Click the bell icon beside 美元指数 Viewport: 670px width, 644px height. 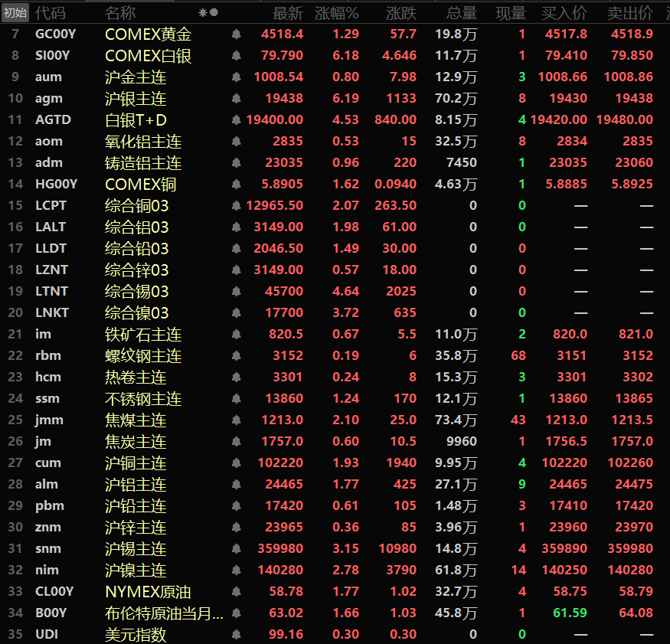point(236,635)
